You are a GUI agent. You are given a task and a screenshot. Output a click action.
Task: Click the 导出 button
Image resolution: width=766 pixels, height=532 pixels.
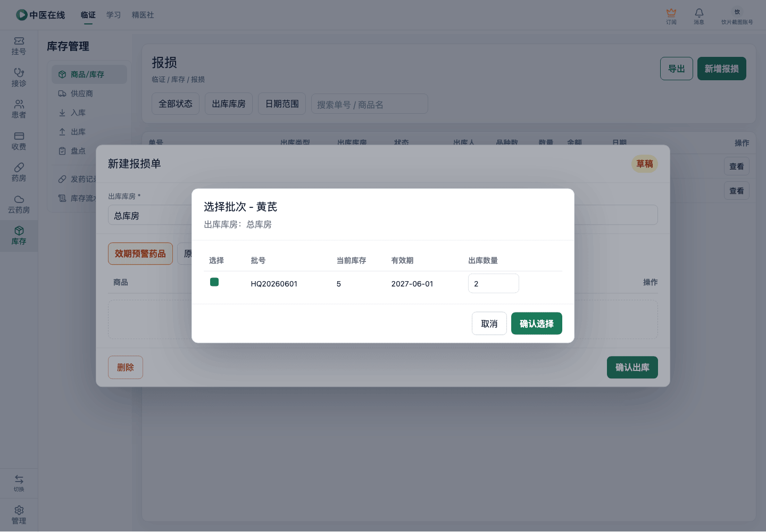tap(677, 69)
